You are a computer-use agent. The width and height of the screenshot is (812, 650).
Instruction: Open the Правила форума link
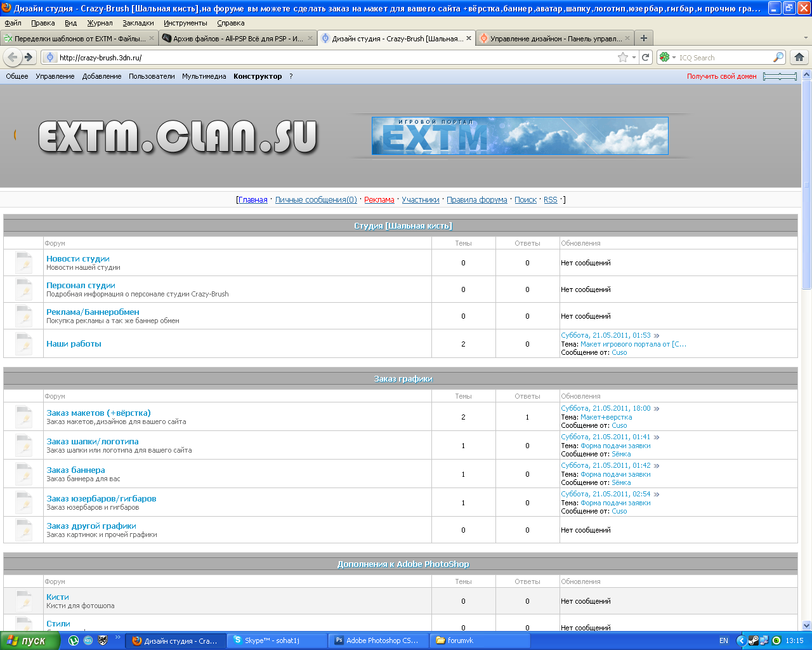click(x=477, y=199)
